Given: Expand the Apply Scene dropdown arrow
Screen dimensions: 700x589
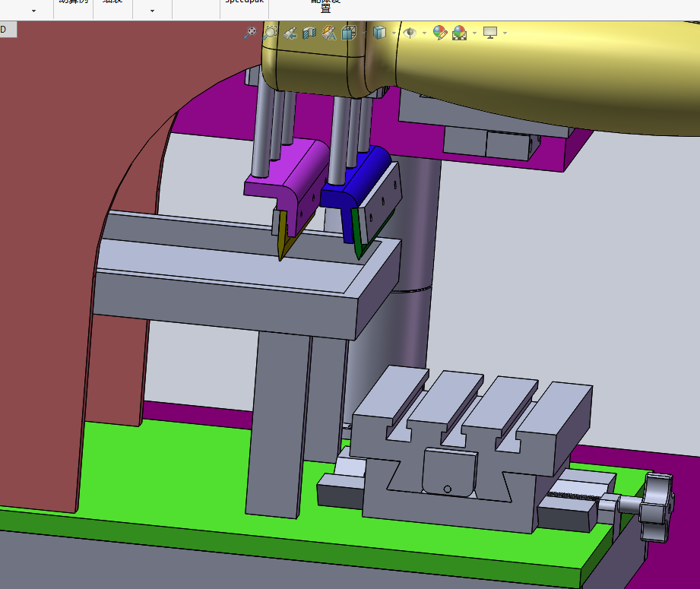Looking at the screenshot, I should pos(474,33).
